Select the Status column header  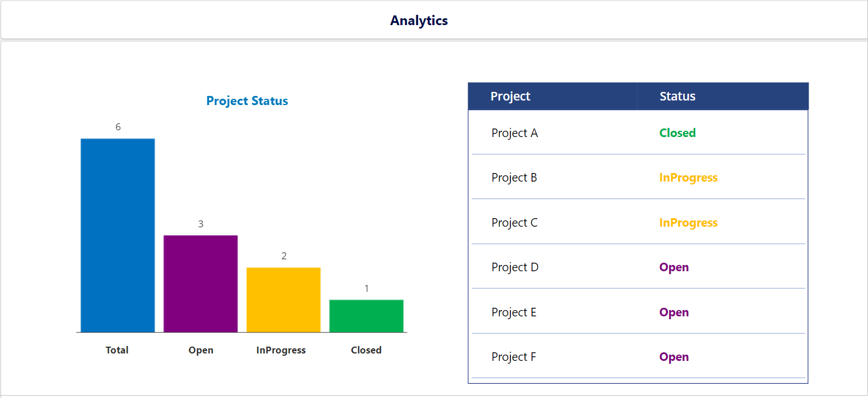click(x=678, y=96)
